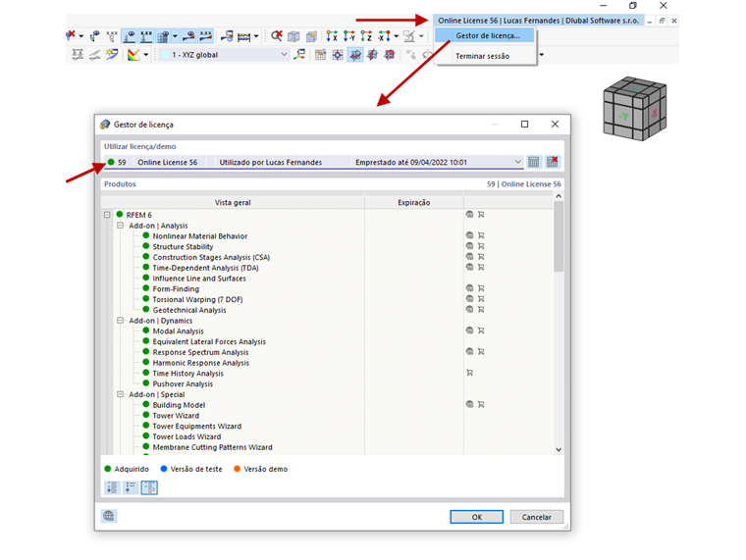Viewport: 746px width, 560px height.
Task: Select Nonlinear Material Behavior row
Action: click(x=200, y=235)
